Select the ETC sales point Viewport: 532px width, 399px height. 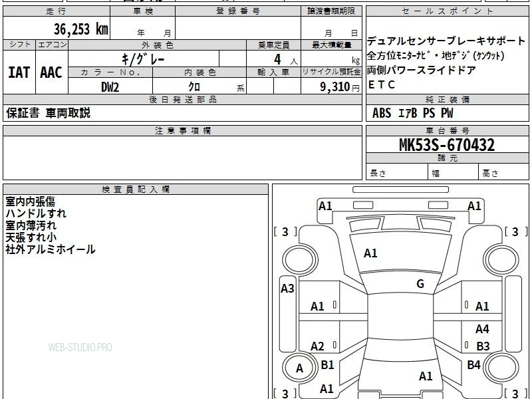pos(382,85)
